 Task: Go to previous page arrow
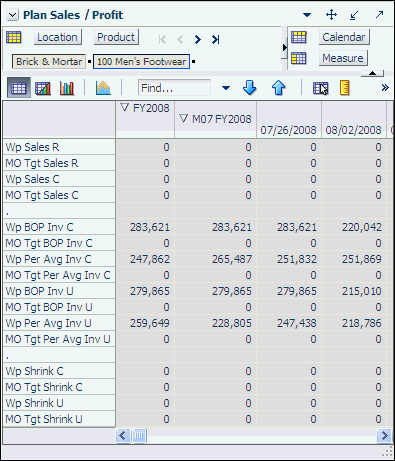[x=180, y=40]
